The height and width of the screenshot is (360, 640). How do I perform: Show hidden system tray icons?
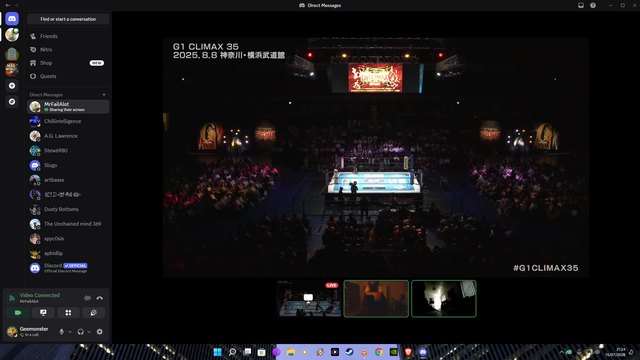coord(561,352)
